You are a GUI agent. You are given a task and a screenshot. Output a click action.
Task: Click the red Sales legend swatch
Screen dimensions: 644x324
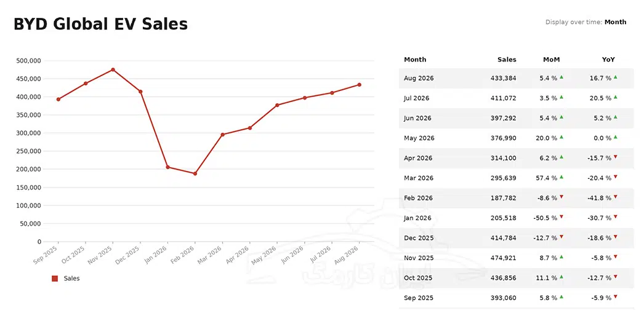coord(55,279)
